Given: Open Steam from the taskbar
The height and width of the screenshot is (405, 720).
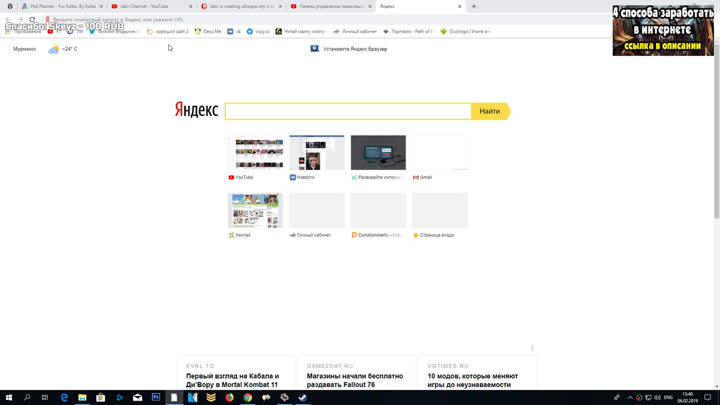Looking at the screenshot, I should [x=303, y=397].
